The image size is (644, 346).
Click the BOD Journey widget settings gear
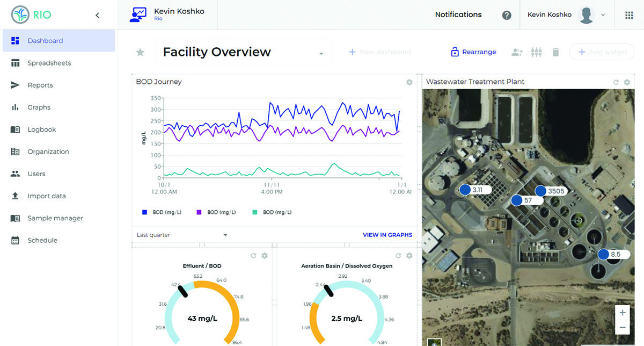tap(409, 82)
